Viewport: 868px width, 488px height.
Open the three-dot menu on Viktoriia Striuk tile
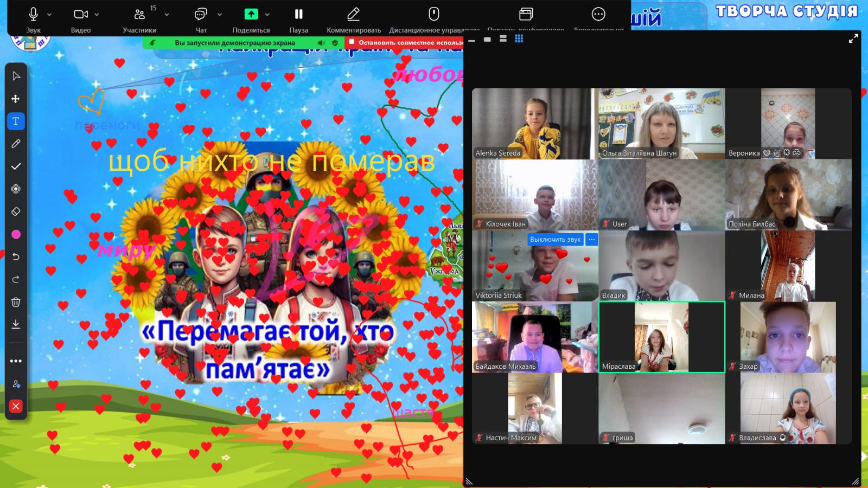click(x=592, y=239)
